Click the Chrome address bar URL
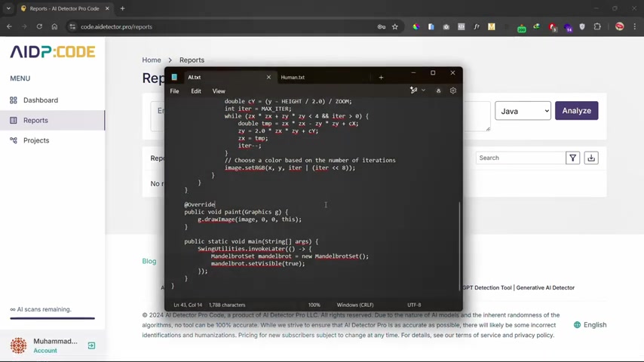 point(116,26)
